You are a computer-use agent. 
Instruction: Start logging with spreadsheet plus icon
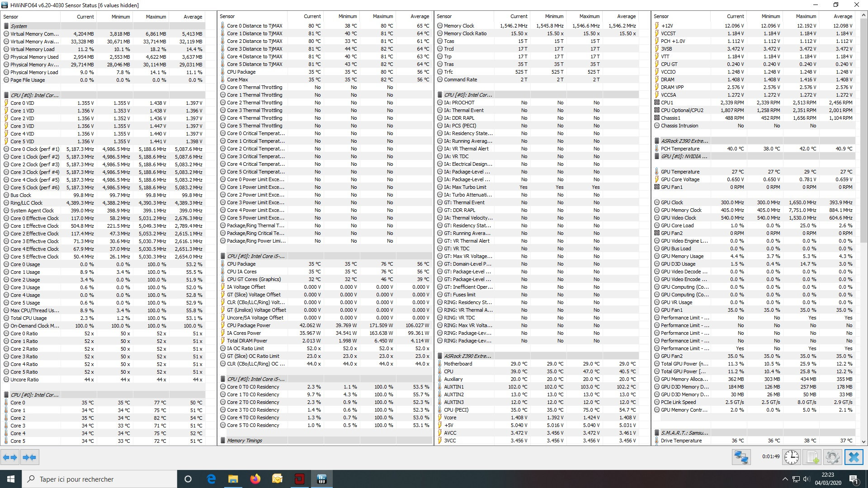pos(812,457)
